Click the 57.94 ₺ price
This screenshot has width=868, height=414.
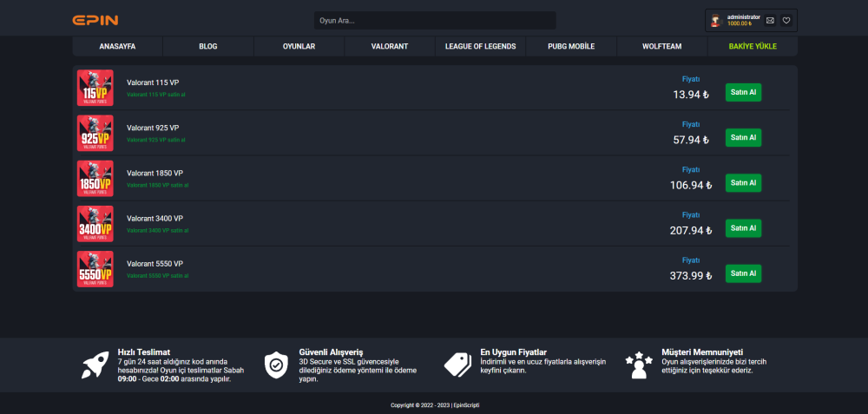pyautogui.click(x=691, y=140)
